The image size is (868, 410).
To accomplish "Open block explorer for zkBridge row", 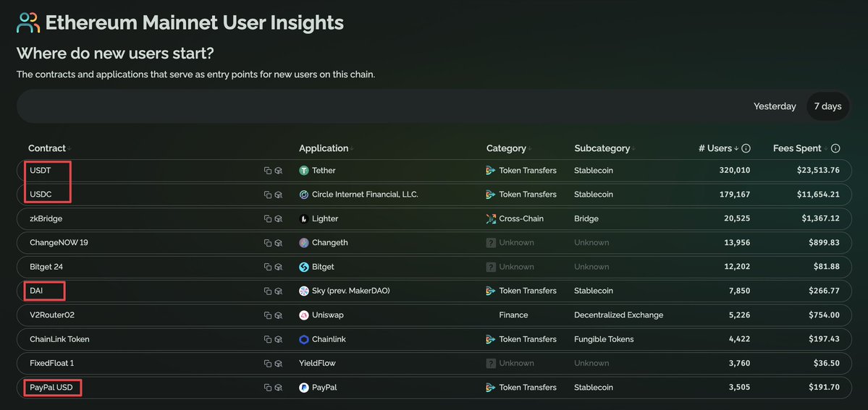I will click(x=279, y=218).
